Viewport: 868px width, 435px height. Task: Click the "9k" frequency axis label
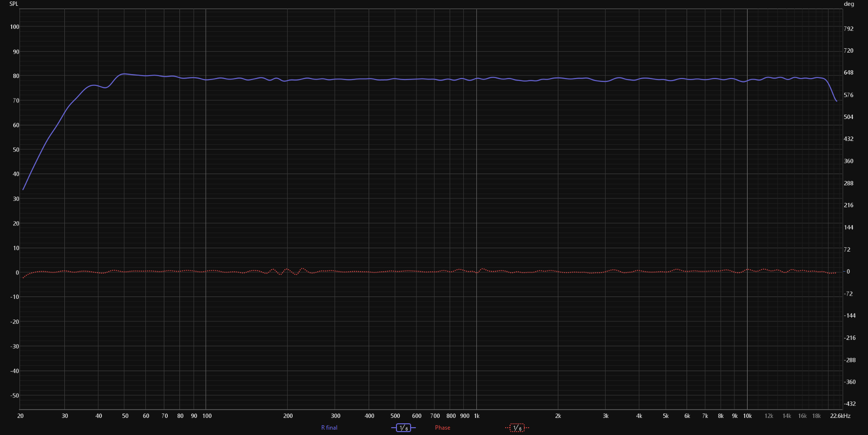pyautogui.click(x=735, y=416)
